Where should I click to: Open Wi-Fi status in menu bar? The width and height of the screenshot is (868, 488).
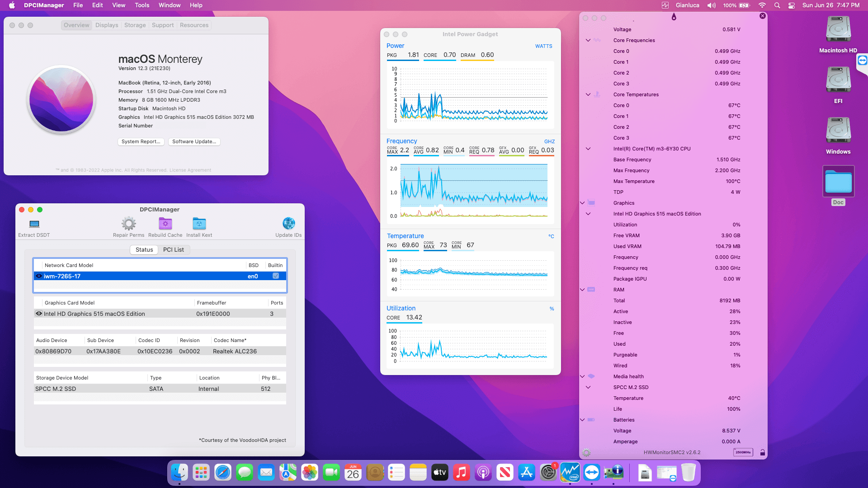point(762,5)
